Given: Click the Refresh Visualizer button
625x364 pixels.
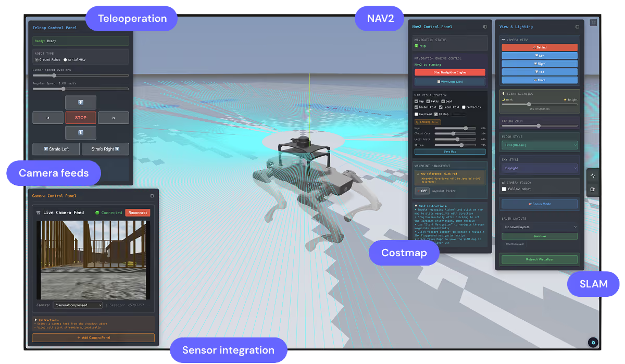Looking at the screenshot, I should [x=540, y=259].
